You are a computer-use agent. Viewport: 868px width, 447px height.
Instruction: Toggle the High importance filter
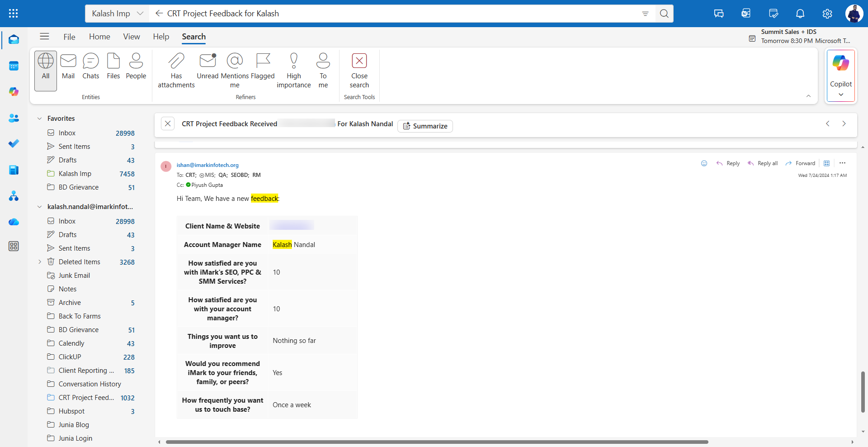coord(293,61)
